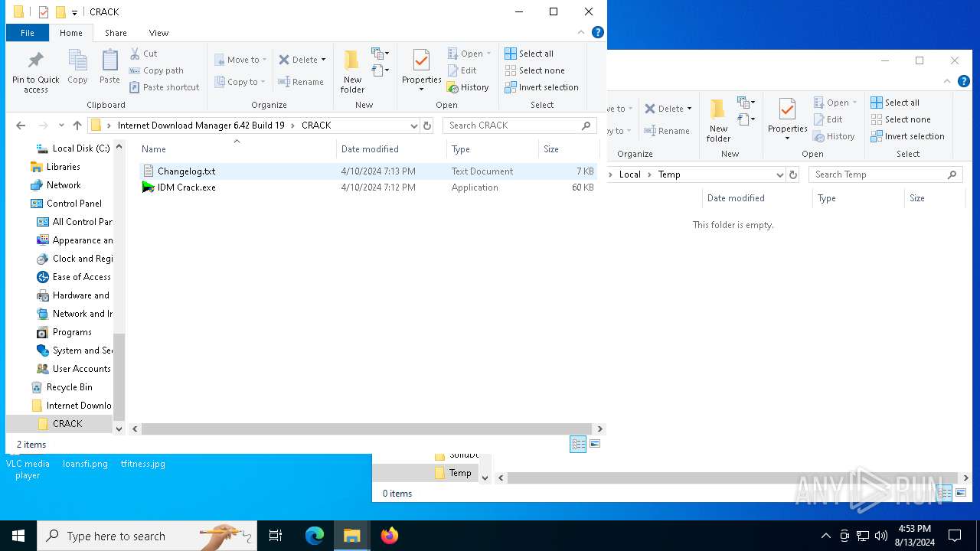Click the horizontal scrollbar in CRACK window

[366, 429]
